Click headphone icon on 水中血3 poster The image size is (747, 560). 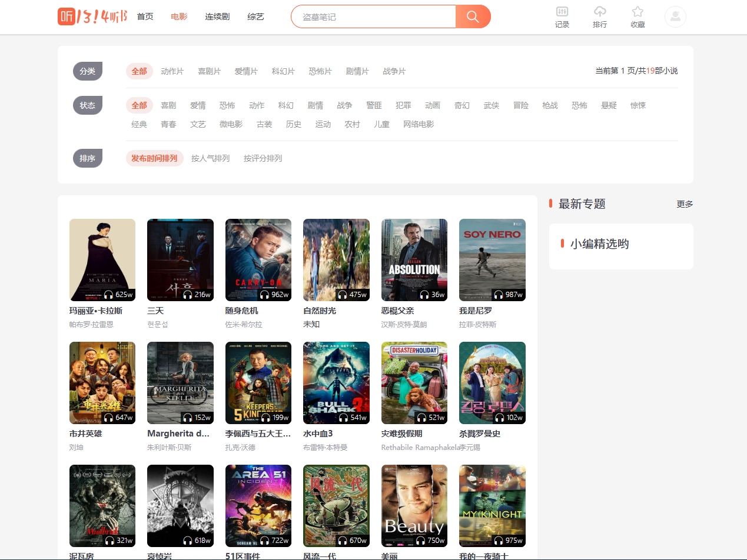[343, 418]
